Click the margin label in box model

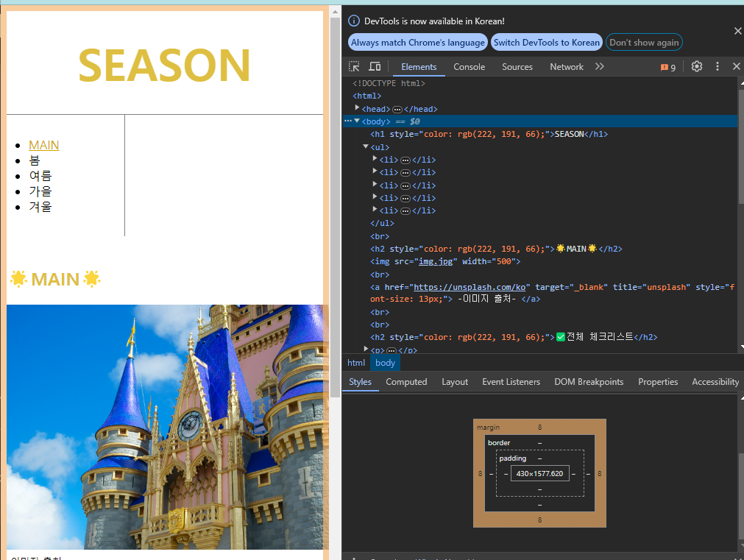(x=488, y=428)
